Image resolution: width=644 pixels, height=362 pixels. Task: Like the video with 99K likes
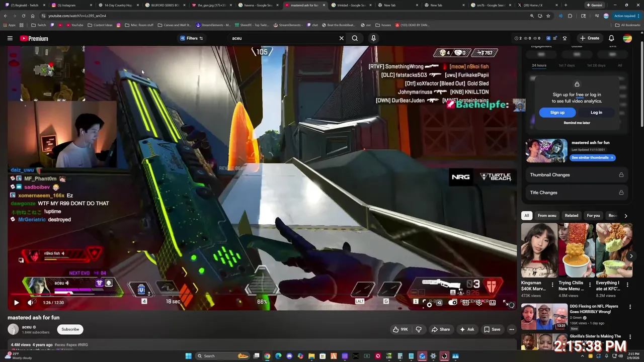coord(400,329)
